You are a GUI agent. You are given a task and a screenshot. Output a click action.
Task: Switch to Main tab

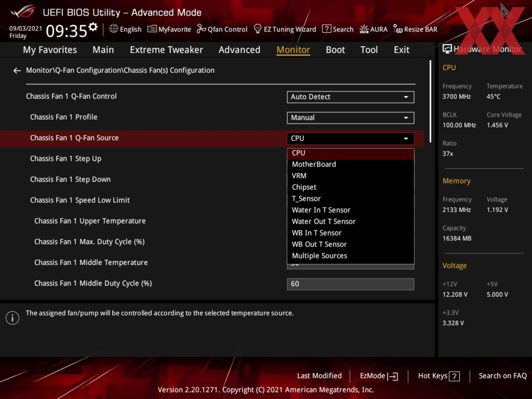point(103,50)
